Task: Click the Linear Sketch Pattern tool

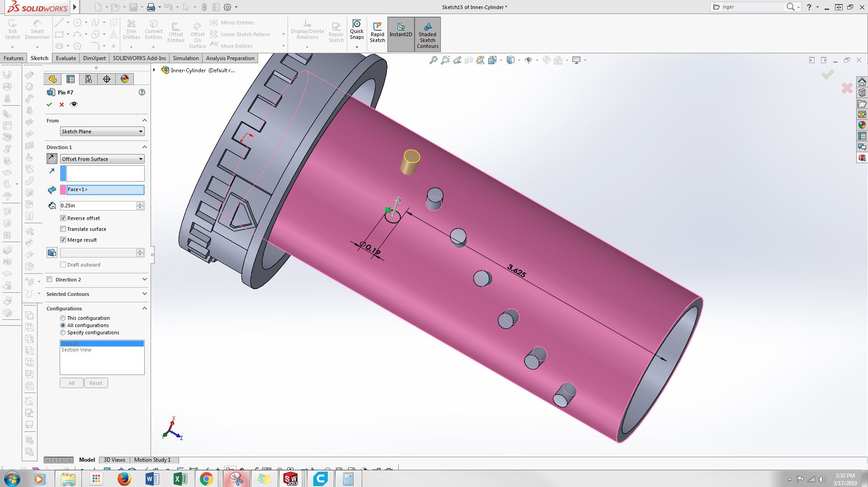Action: pyautogui.click(x=240, y=34)
